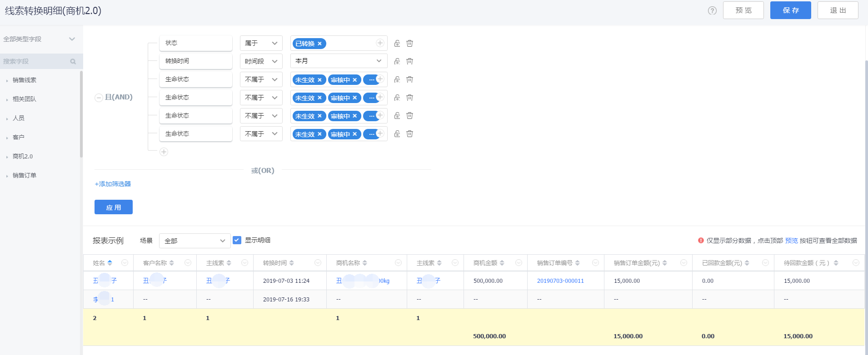Open 属于 operator dropdown in 状态 row
Image resolution: width=868 pixels, height=355 pixels.
click(x=261, y=43)
